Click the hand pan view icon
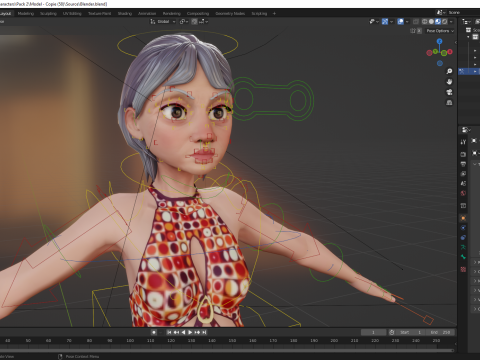The width and height of the screenshot is (480, 360). [449, 82]
